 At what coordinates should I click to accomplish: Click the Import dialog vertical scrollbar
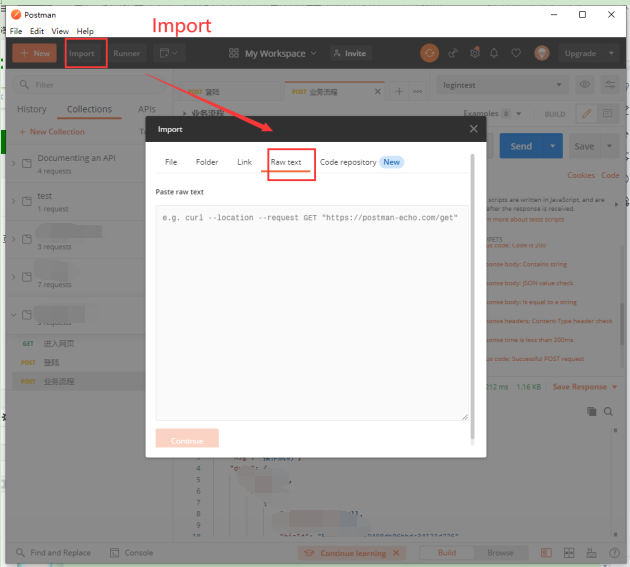pyautogui.click(x=472, y=299)
